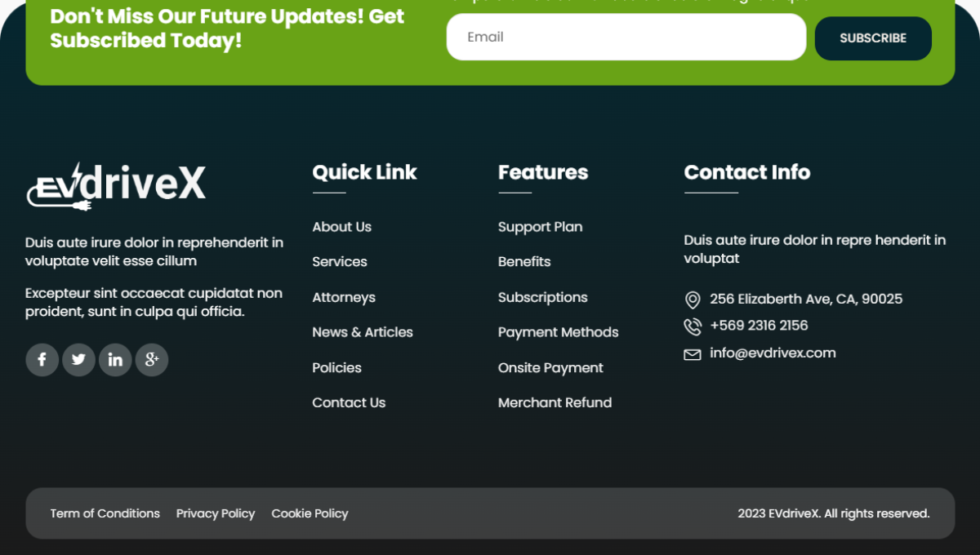Click the envelope email icon
Screen dimensions: 980x555
point(693,354)
